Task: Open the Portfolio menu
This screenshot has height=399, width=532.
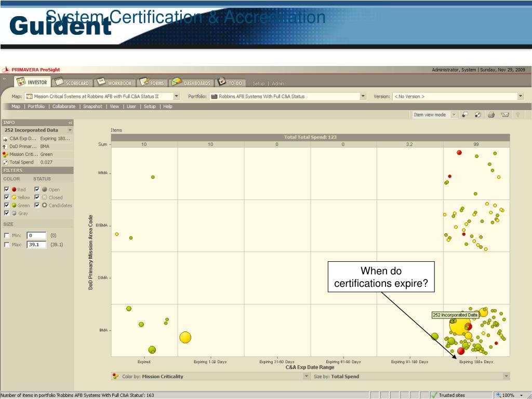Action: (x=36, y=106)
